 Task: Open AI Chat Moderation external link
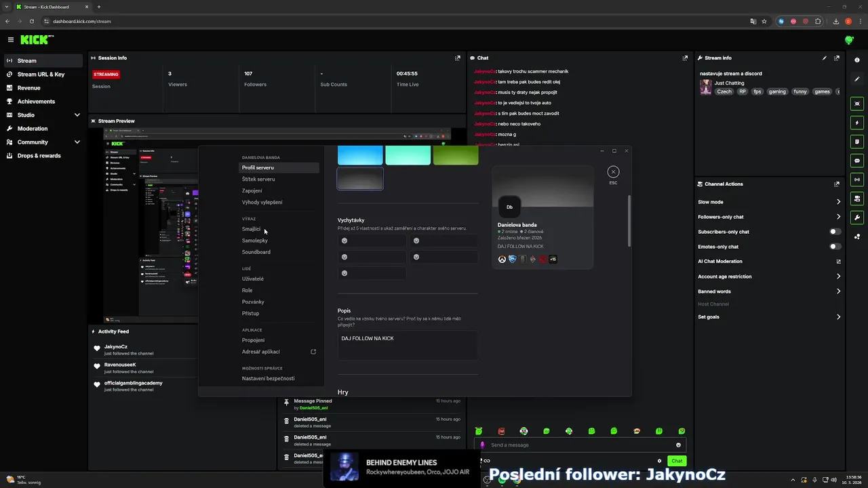[x=838, y=262]
